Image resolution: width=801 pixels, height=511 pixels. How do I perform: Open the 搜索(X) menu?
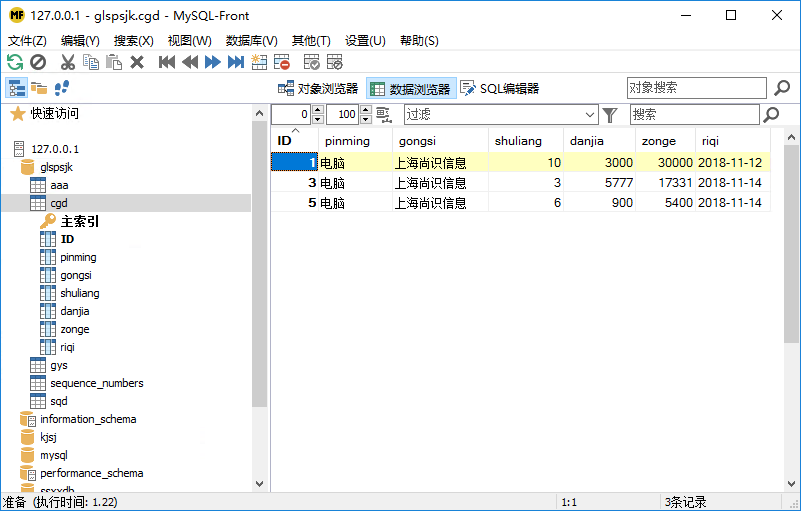[x=133, y=41]
